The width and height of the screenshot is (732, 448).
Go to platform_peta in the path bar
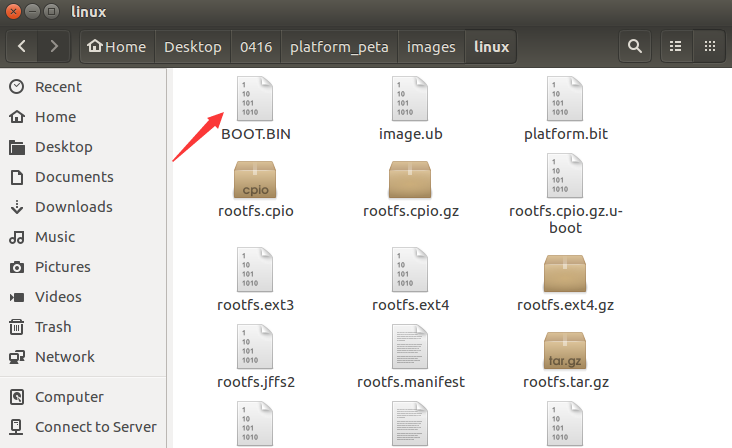click(339, 46)
